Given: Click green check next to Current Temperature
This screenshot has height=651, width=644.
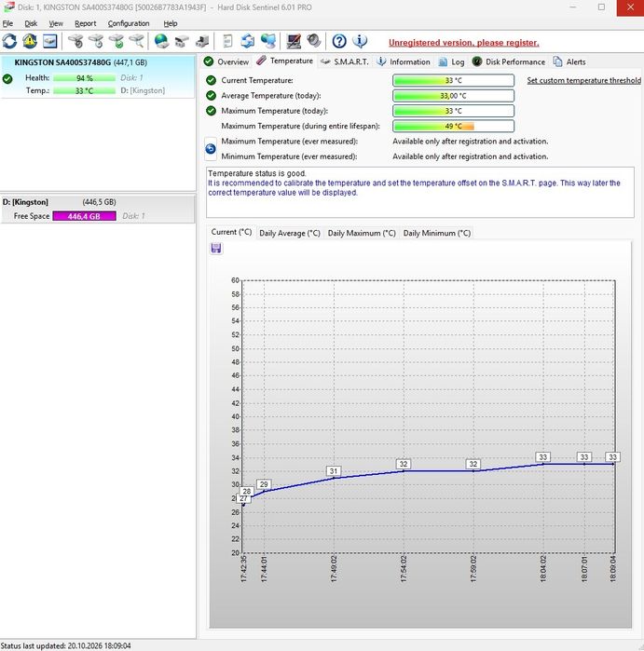Looking at the screenshot, I should (211, 80).
